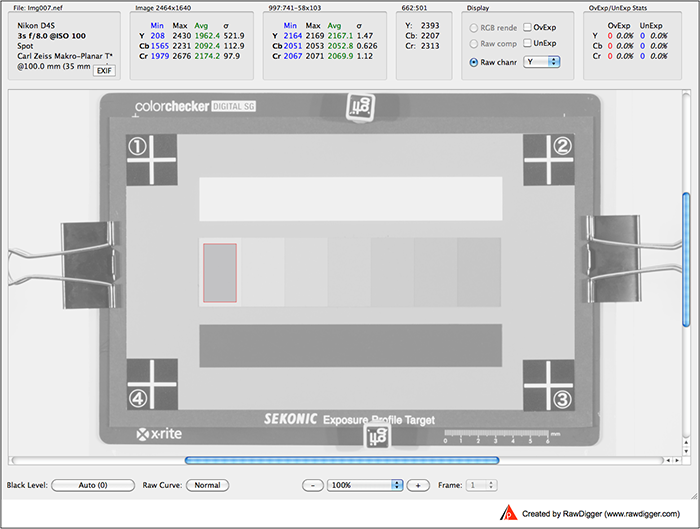Open the 100% zoom level dropdown
The width and height of the screenshot is (700, 529).
[x=365, y=485]
